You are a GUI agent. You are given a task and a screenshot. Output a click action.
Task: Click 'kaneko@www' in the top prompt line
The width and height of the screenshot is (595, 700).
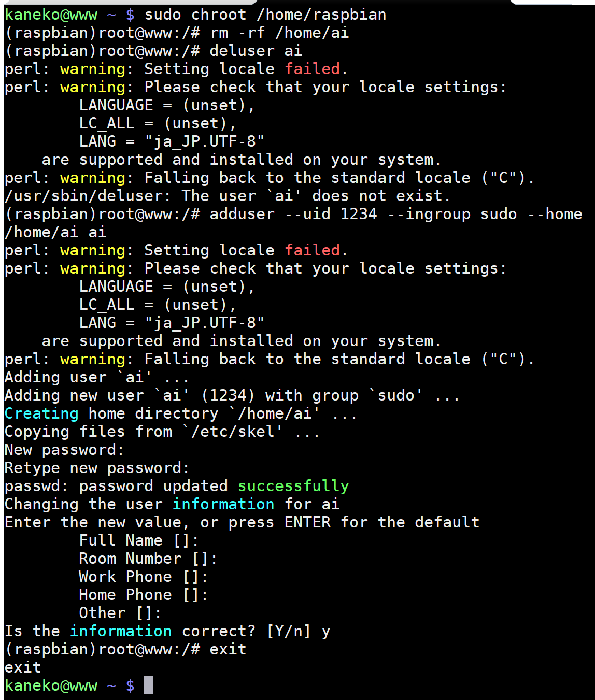[51, 15]
